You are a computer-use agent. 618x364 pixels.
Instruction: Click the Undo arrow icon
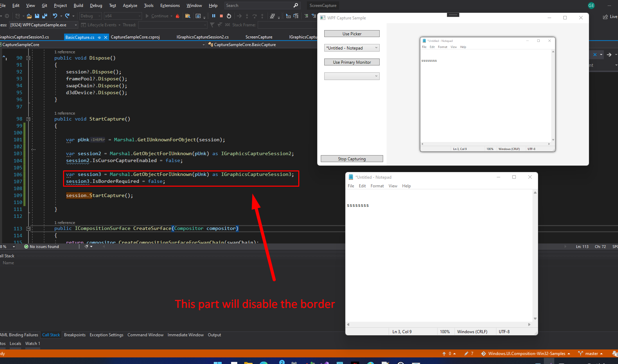(x=55, y=16)
